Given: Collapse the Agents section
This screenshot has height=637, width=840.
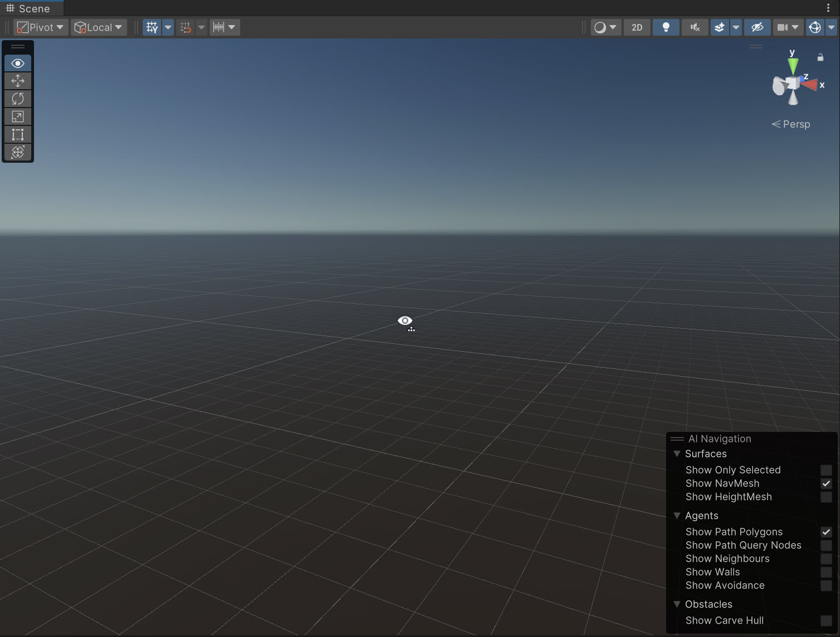Looking at the screenshot, I should coord(677,516).
